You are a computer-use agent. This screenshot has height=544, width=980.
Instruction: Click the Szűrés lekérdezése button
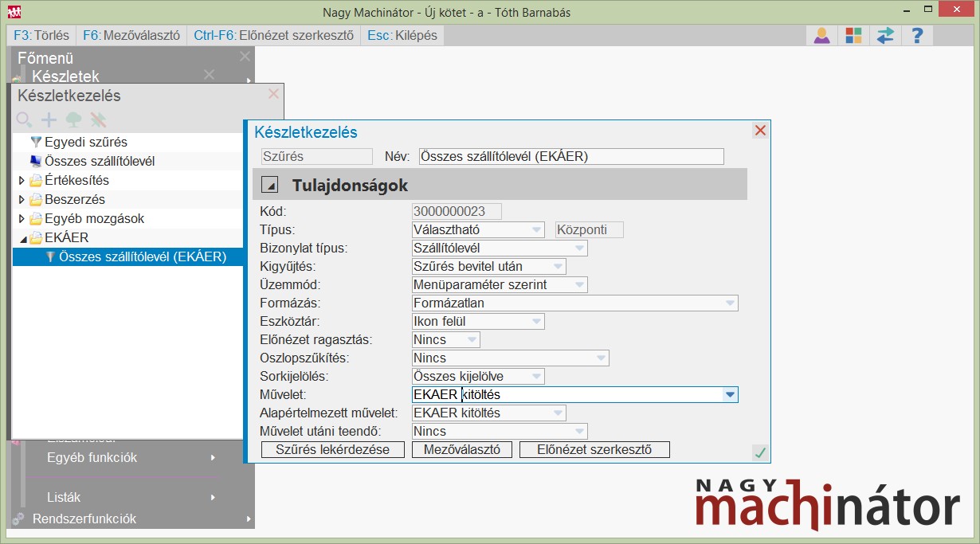332,450
